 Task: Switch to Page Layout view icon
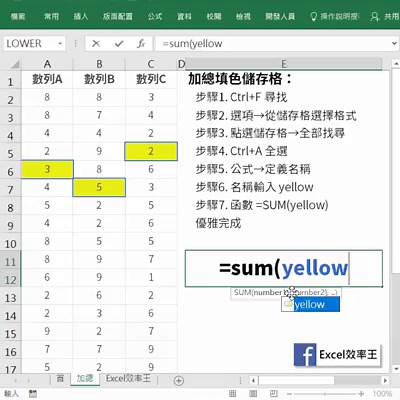click(253, 394)
